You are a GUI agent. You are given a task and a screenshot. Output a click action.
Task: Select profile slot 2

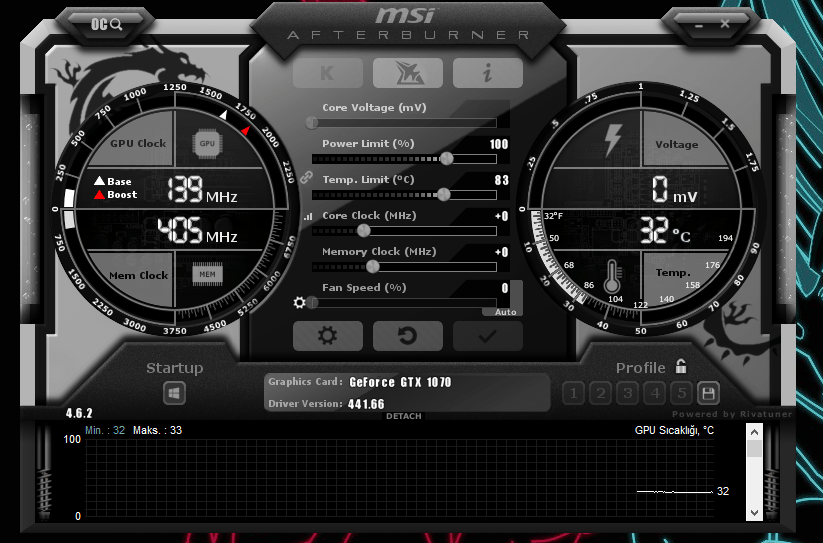pos(600,393)
